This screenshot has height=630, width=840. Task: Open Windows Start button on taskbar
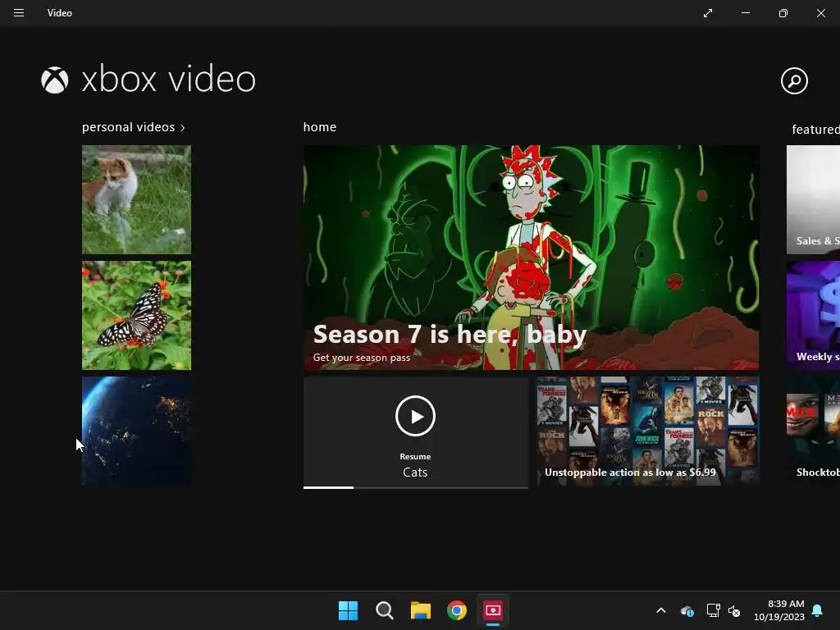click(x=348, y=610)
